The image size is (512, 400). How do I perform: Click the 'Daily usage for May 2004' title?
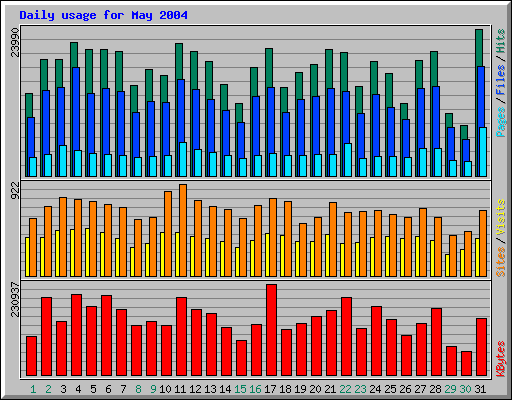[103, 15]
